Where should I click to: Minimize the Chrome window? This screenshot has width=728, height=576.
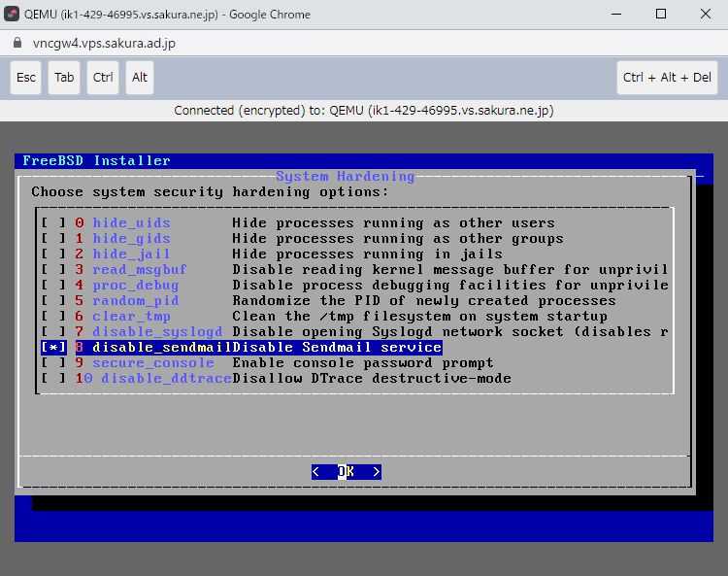tap(616, 14)
